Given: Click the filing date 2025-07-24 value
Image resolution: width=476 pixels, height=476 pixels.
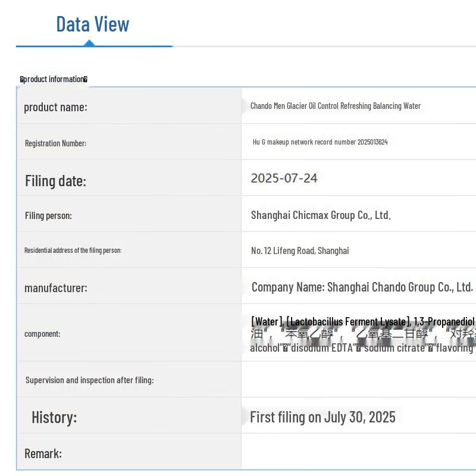Looking at the screenshot, I should click(284, 178).
